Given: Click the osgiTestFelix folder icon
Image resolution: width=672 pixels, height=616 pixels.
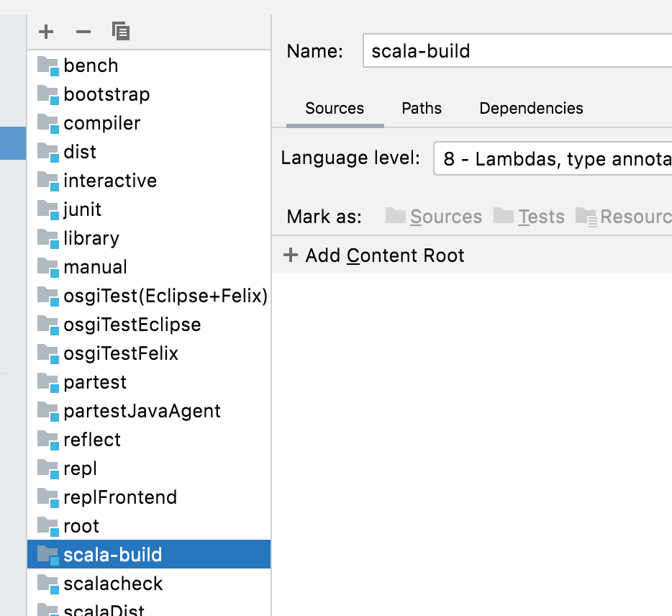Looking at the screenshot, I should (x=48, y=353).
